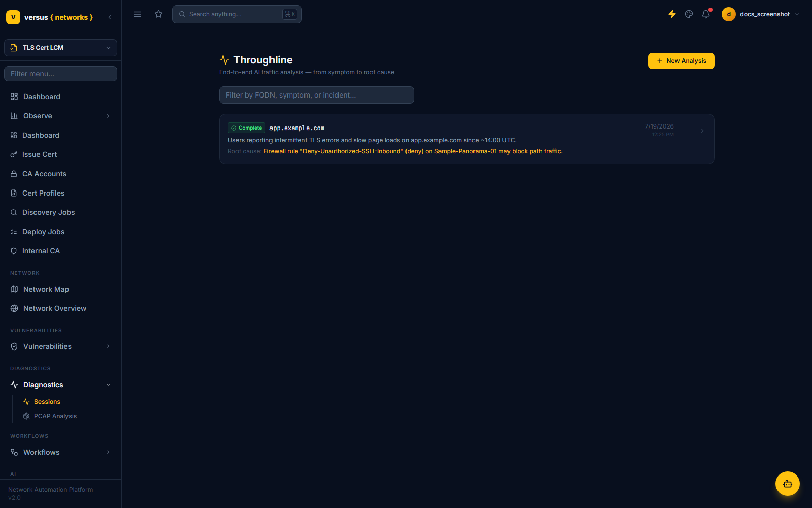Open the theme palette icon
The image size is (812, 508).
point(689,14)
